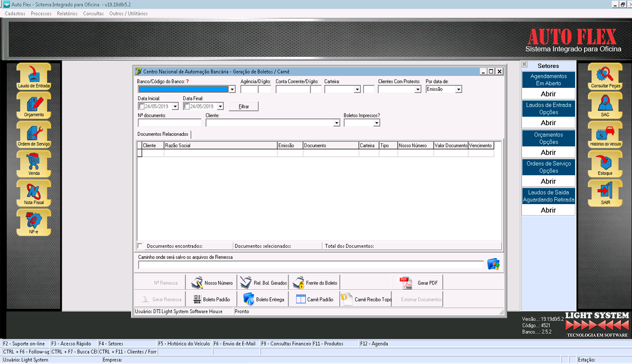Open the Data Inicial calendar dropdown arrow
The width and height of the screenshot is (632, 364).
tap(175, 106)
